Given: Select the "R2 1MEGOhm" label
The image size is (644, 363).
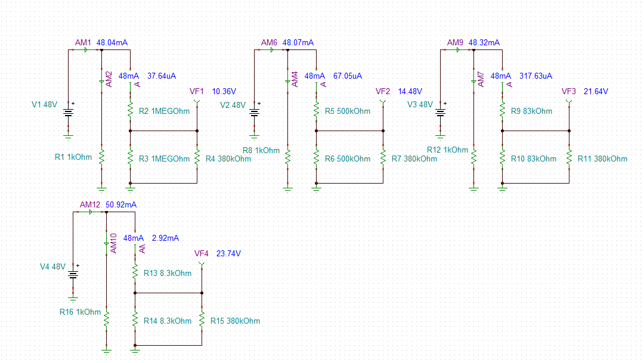Looking at the screenshot, I should pyautogui.click(x=165, y=111).
